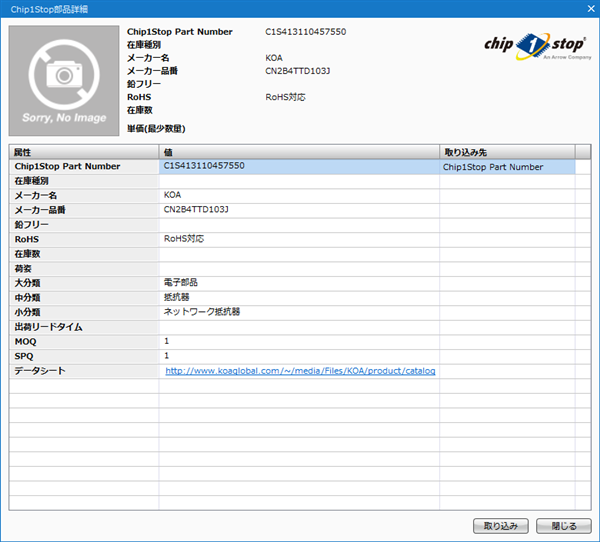Click the header KOA maker name

274,58
